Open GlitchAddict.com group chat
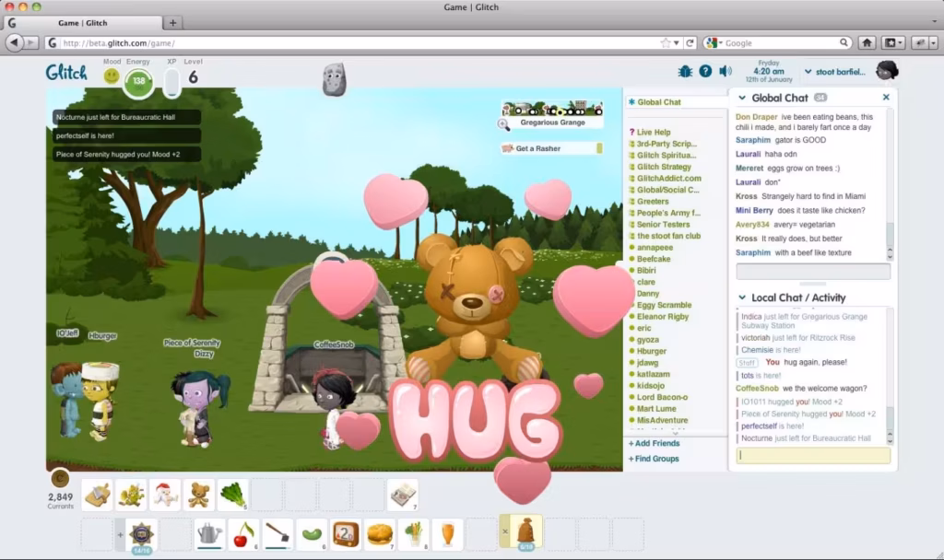This screenshot has width=944, height=560. pyautogui.click(x=669, y=178)
